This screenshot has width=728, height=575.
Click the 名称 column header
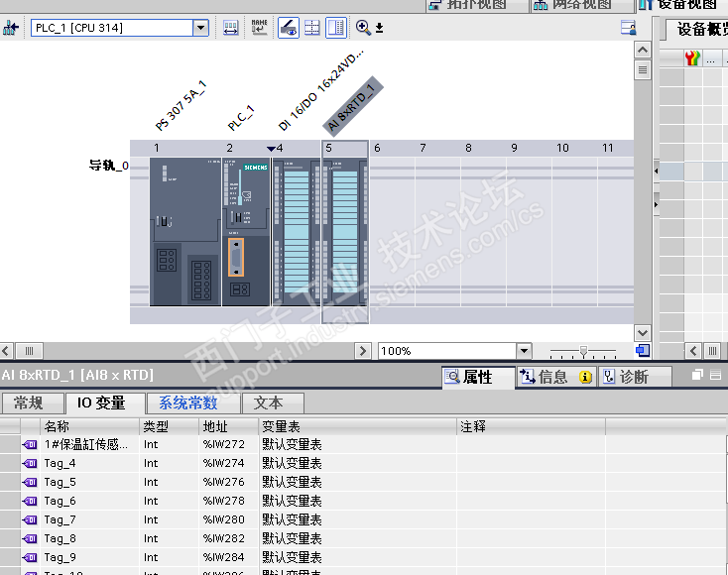tap(89, 426)
